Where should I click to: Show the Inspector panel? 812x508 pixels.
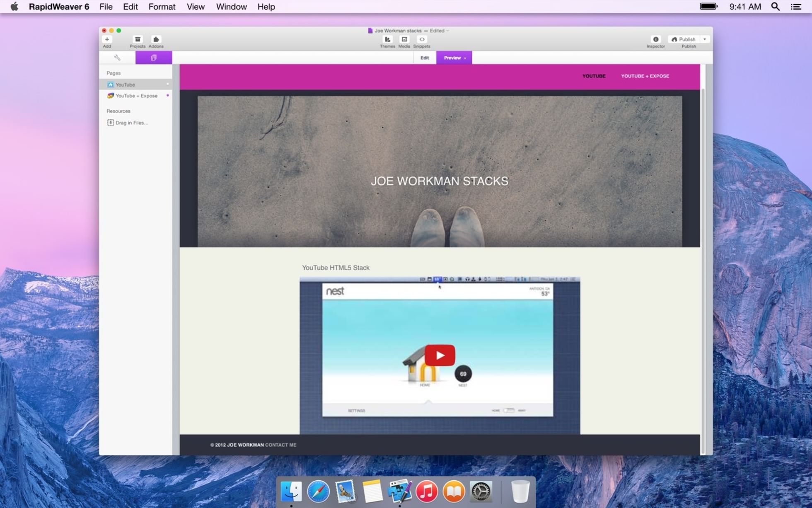tap(655, 39)
